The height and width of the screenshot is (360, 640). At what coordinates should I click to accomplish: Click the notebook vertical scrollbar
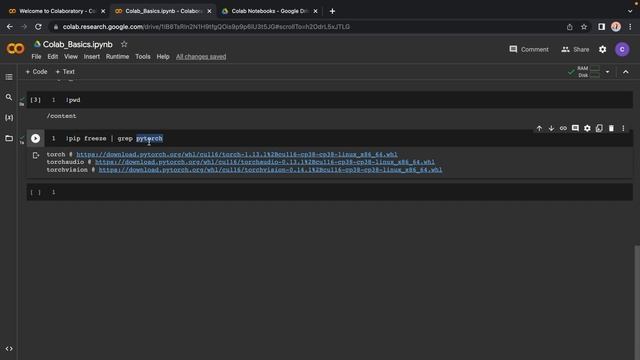coord(637,302)
